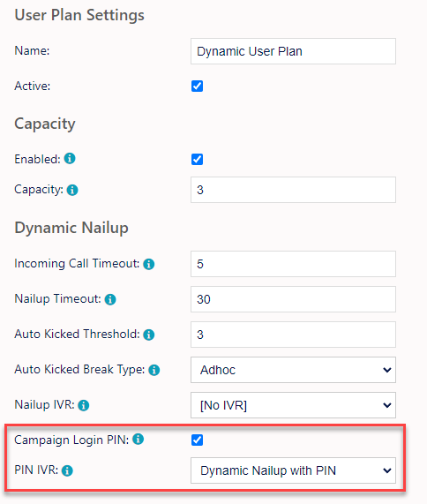Click the info icon next to Enabled
The width and height of the screenshot is (427, 504).
pyautogui.click(x=70, y=158)
